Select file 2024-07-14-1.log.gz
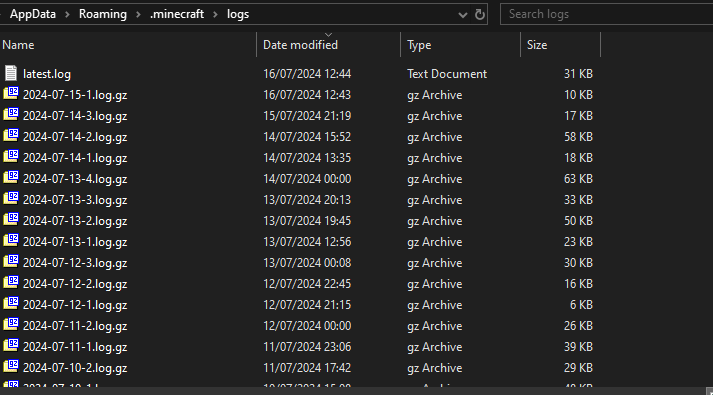 (x=75, y=158)
